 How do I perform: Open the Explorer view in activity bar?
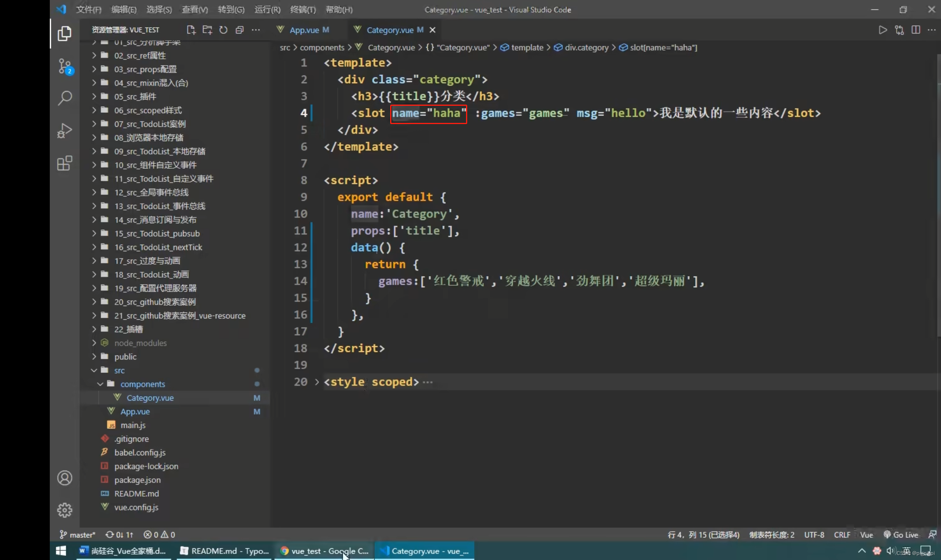tap(65, 34)
